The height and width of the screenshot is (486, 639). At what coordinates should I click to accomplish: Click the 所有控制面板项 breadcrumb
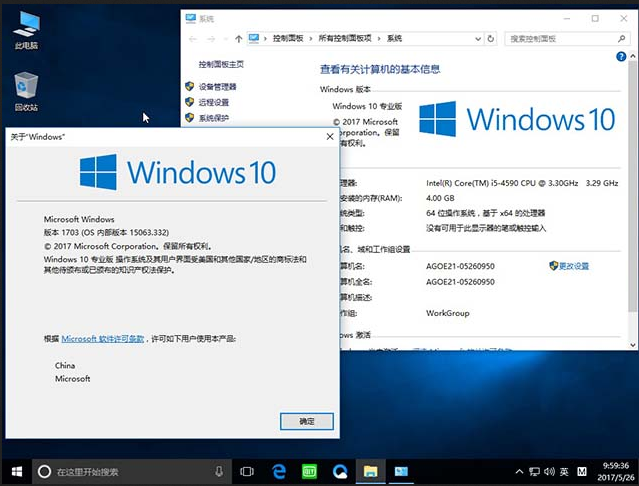click(345, 38)
